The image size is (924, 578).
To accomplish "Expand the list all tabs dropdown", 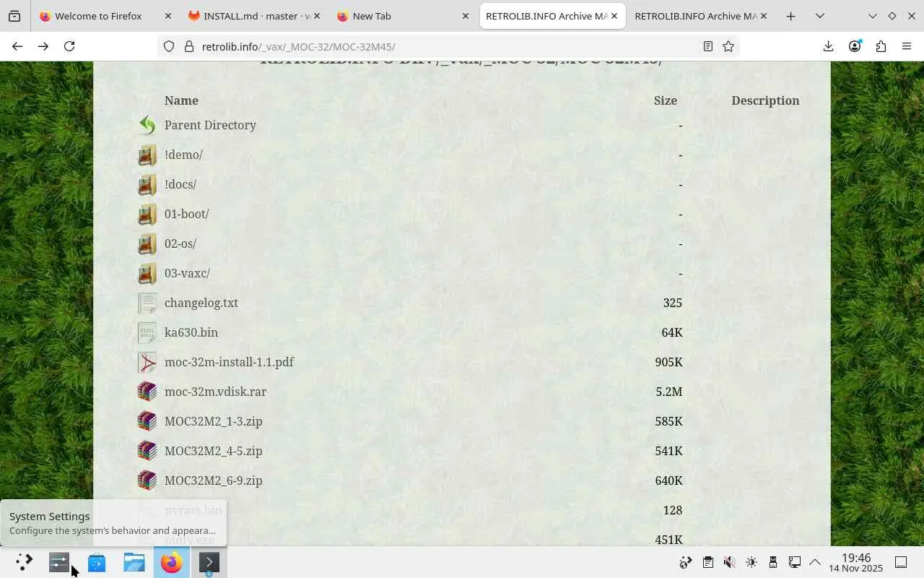I will pos(820,16).
